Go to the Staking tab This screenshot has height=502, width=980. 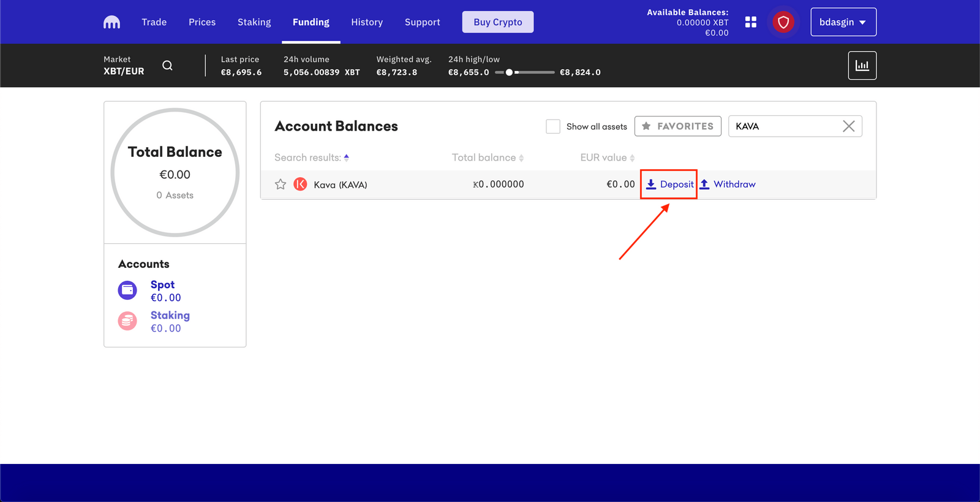[254, 22]
